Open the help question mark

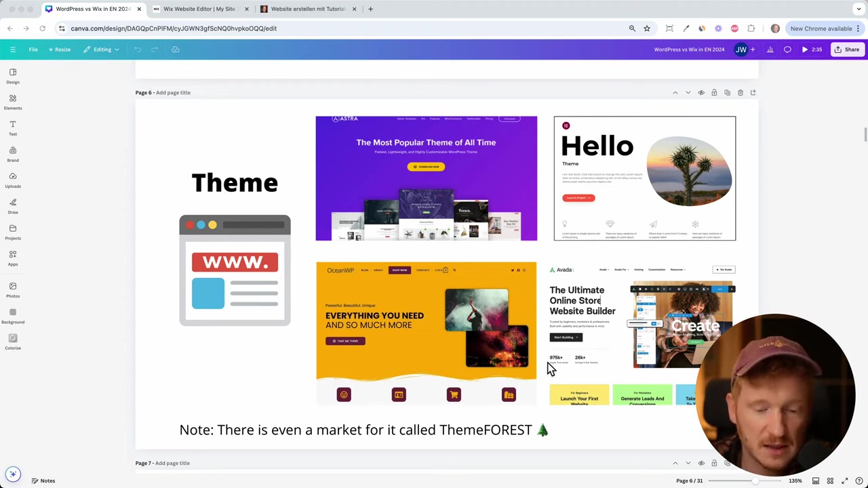pos(859,481)
